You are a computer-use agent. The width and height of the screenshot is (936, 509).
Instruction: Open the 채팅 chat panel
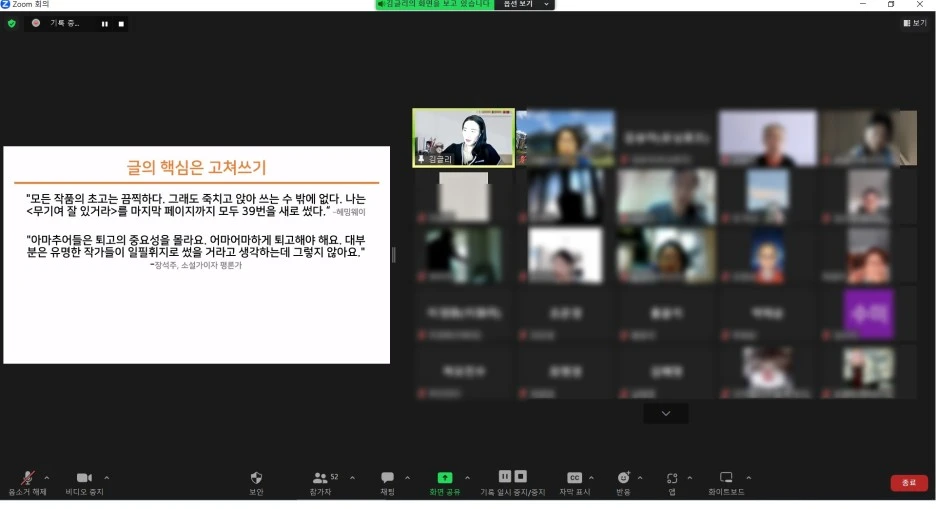pyautogui.click(x=387, y=483)
